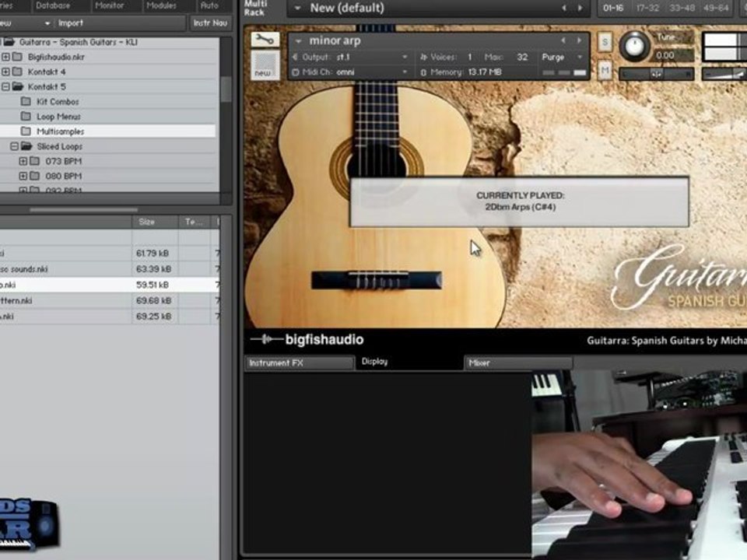Switch to rack page 17-32

pyautogui.click(x=647, y=8)
